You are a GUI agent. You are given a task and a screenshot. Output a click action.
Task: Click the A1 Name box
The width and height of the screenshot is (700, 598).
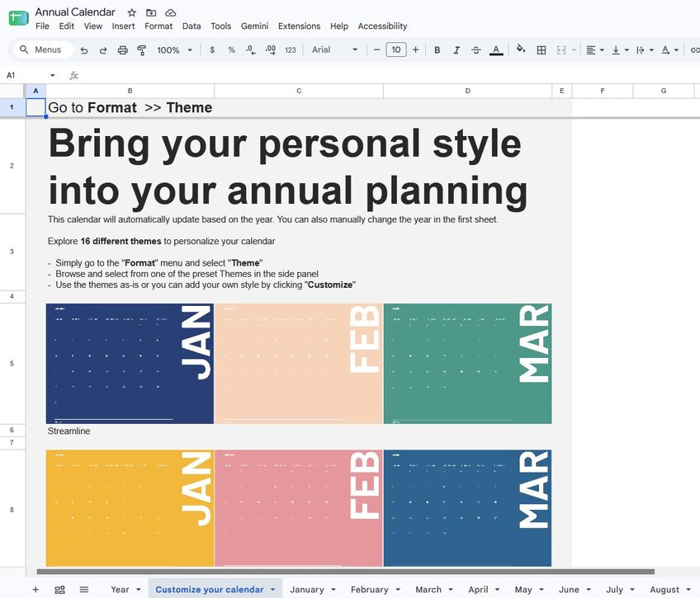tap(25, 75)
